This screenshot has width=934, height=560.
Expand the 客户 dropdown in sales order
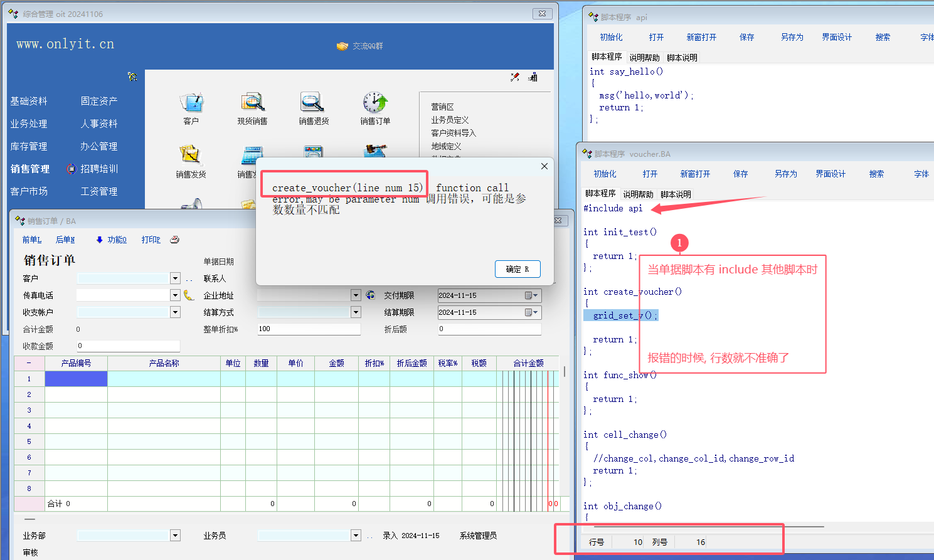[x=175, y=278]
